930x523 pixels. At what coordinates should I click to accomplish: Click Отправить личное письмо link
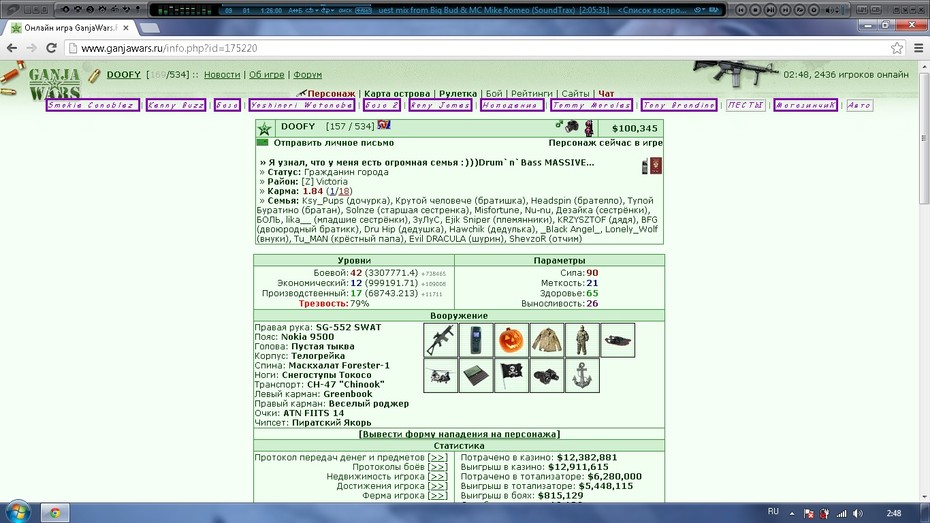[x=334, y=143]
